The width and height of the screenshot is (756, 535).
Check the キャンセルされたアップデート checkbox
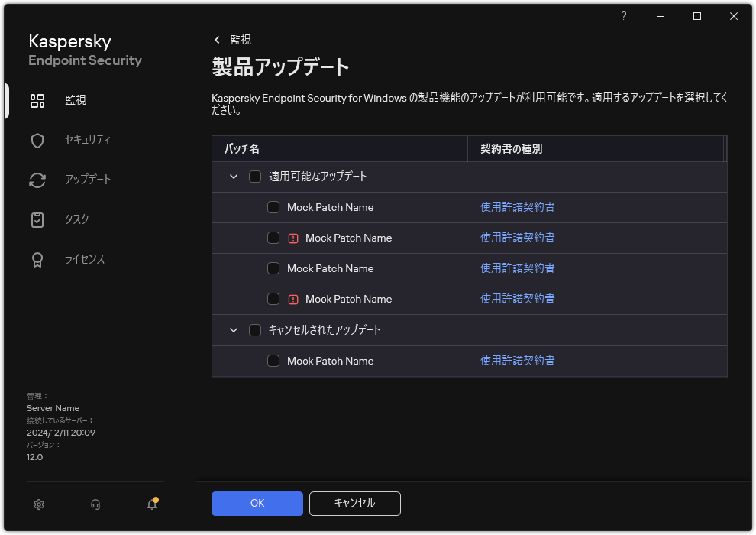tap(256, 329)
